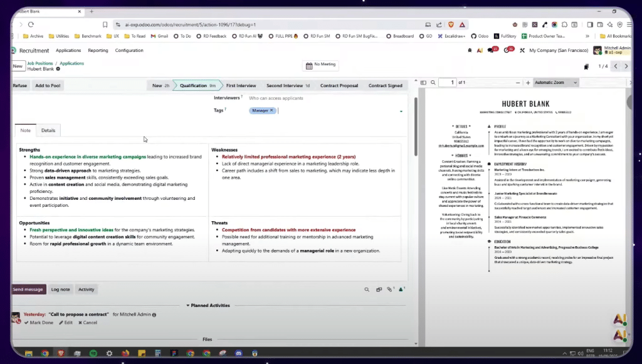The image size is (642, 364).
Task: Click the gear icon beside Hubert Blank
Action: coord(59,69)
